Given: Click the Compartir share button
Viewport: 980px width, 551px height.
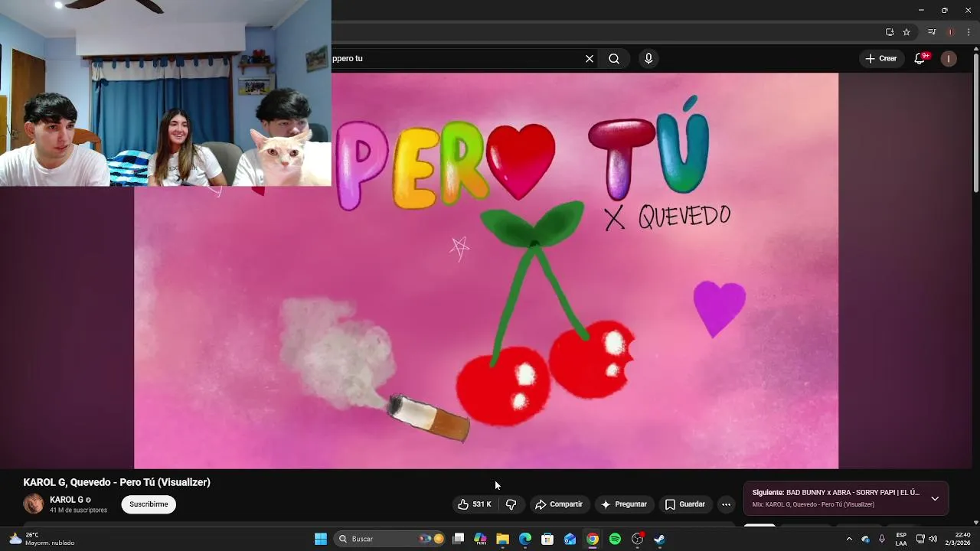Looking at the screenshot, I should coord(559,504).
